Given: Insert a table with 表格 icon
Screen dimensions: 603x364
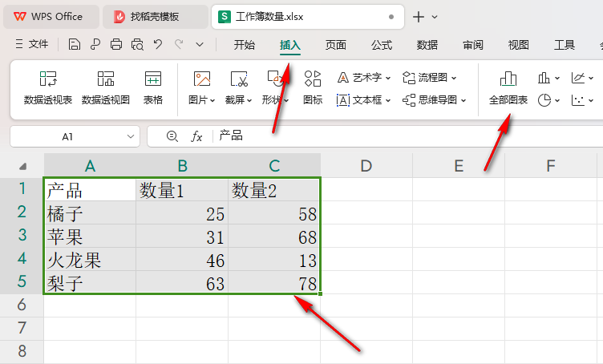Looking at the screenshot, I should click(x=153, y=79).
